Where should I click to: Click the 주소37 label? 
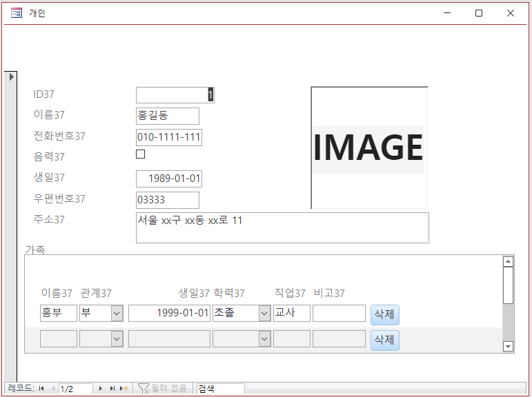(49, 219)
